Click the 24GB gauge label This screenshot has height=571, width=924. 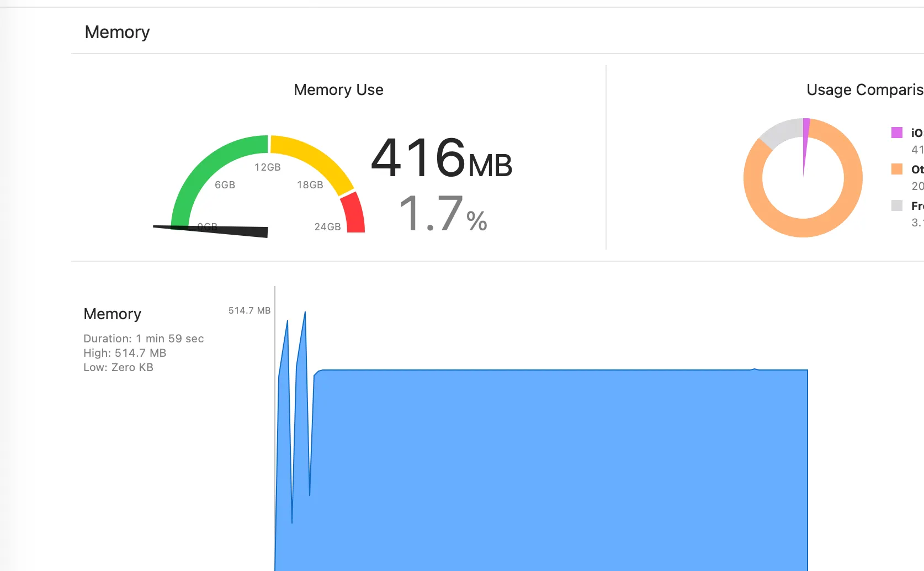(327, 227)
